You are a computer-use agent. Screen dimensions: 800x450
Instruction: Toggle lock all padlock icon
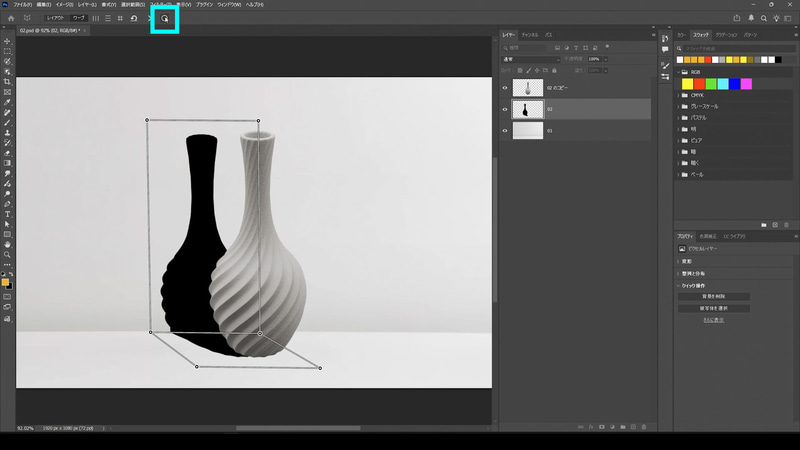555,70
